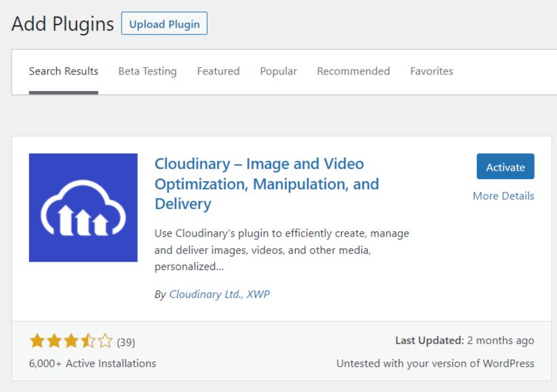This screenshot has height=392, width=557.
Task: Activate the Cloudinary plugin
Action: tap(505, 167)
